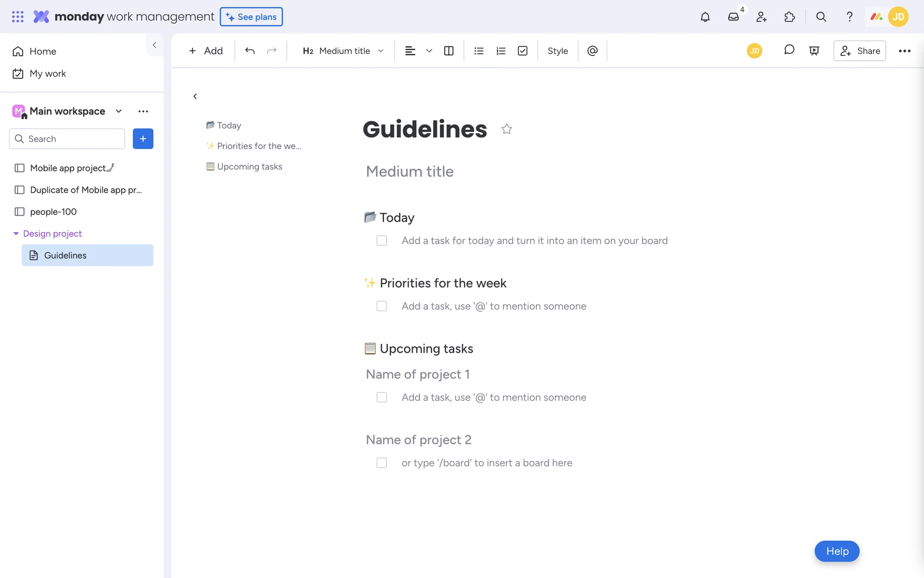Star the Guidelines document as favorite
This screenshot has height=578, width=924.
(506, 129)
